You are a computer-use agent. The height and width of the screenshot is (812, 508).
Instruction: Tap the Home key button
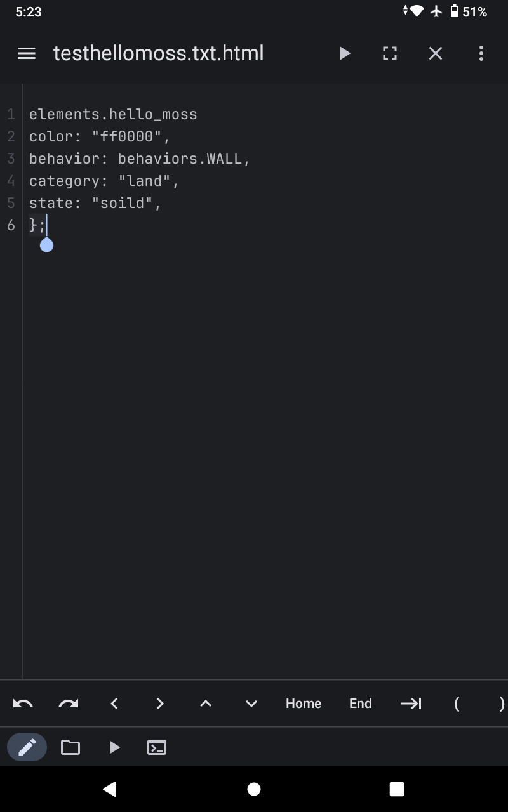click(x=304, y=703)
